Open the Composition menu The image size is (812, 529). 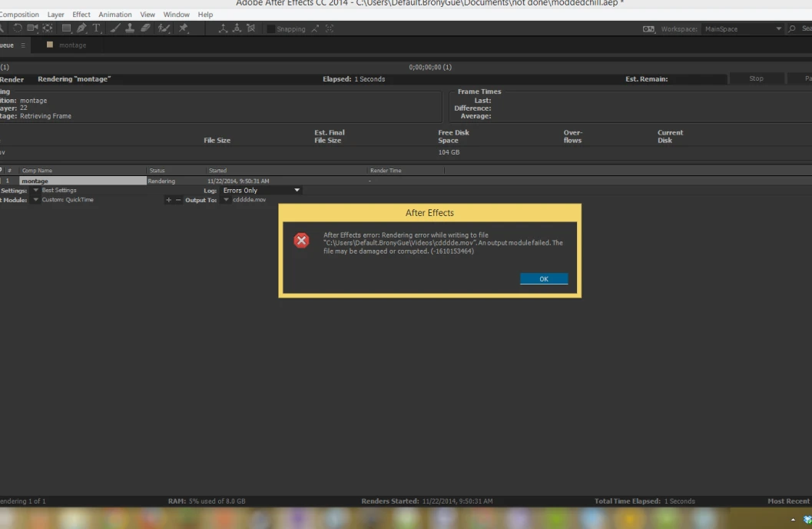19,15
